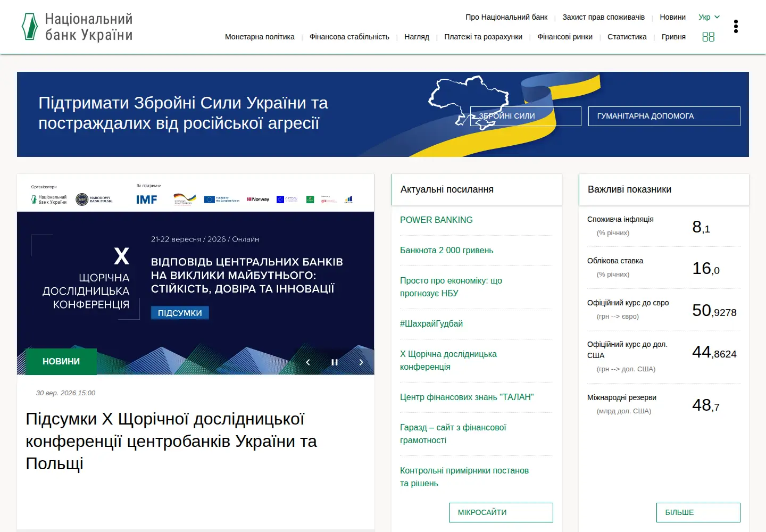
Task: Go to previous carousel slide
Action: [308, 362]
